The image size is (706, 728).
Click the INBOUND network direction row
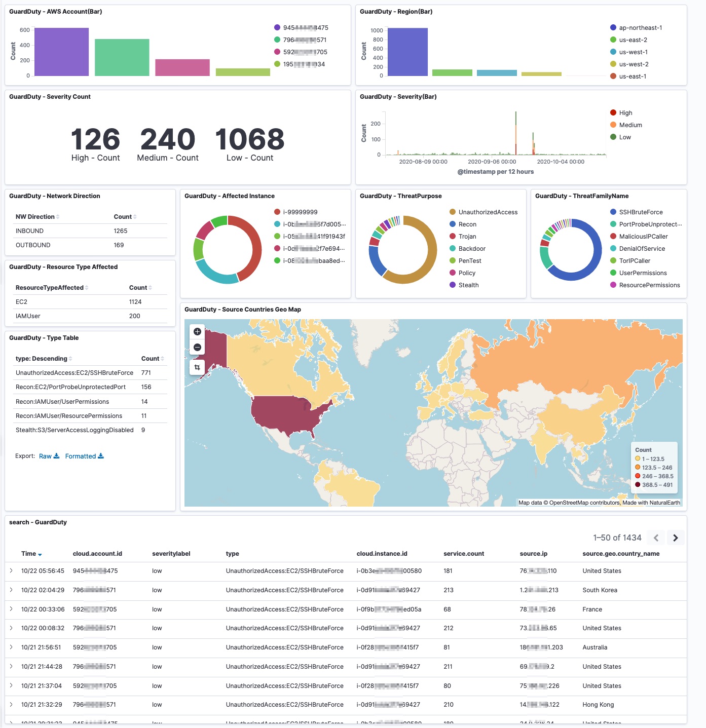tap(91, 231)
